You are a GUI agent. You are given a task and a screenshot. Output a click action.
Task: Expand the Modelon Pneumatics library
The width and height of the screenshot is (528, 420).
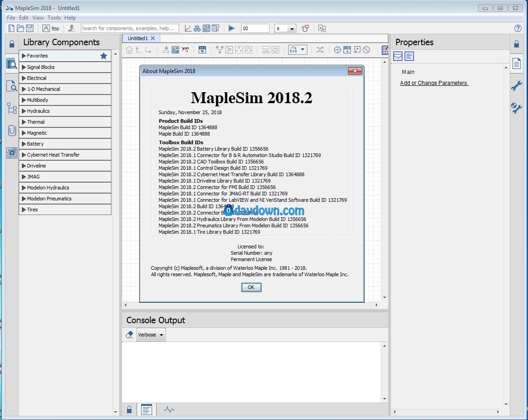tap(65, 199)
